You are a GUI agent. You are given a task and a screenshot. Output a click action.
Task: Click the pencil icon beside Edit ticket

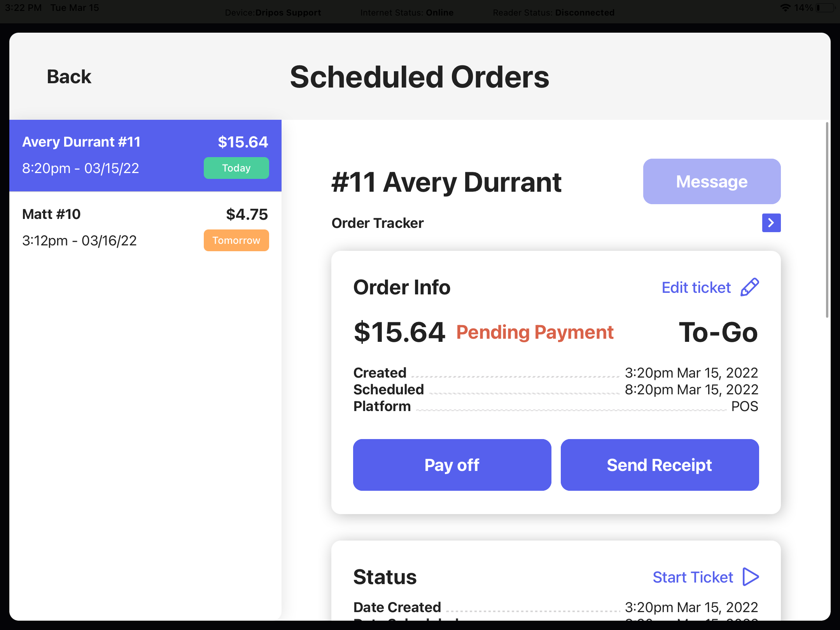[749, 287]
